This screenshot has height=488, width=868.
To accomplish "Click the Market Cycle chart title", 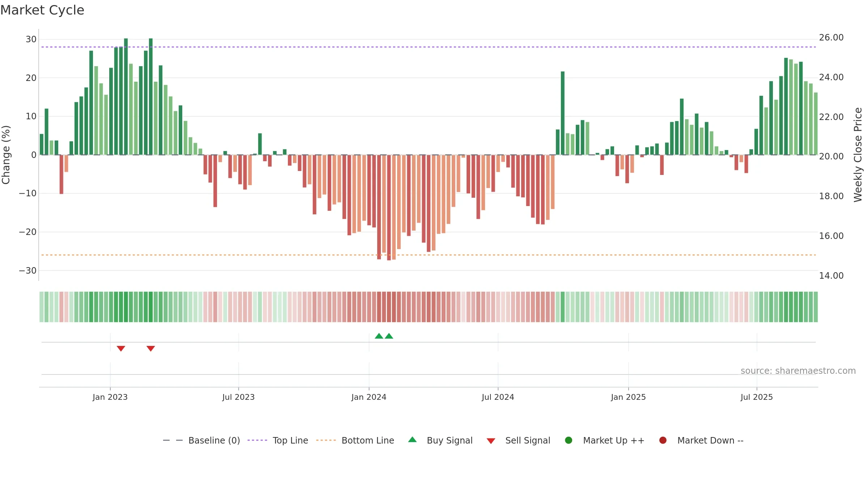I will [42, 10].
